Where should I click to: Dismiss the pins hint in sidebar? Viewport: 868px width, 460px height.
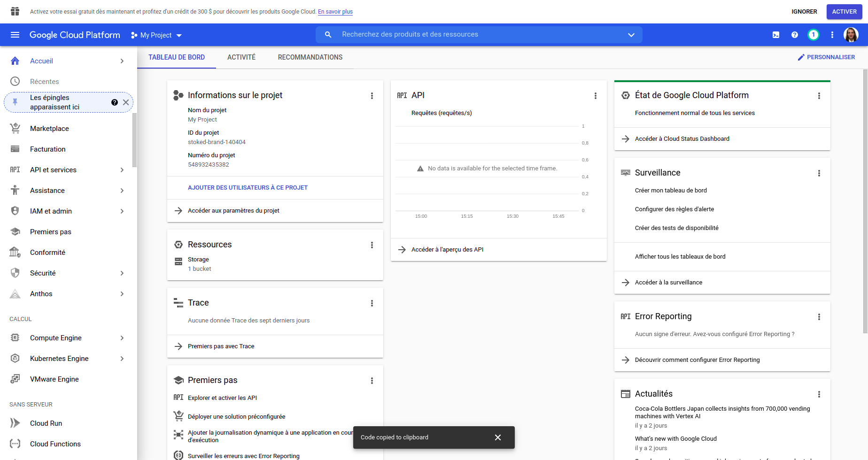pyautogui.click(x=126, y=102)
